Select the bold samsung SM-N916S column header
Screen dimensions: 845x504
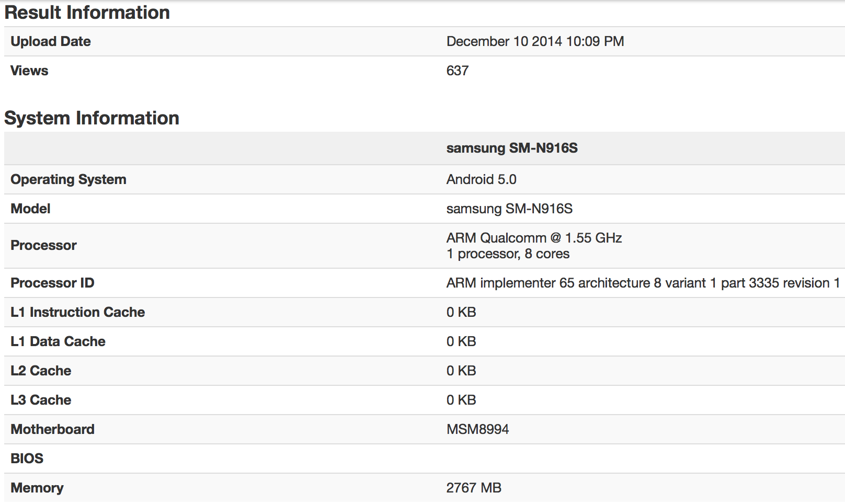tap(512, 148)
